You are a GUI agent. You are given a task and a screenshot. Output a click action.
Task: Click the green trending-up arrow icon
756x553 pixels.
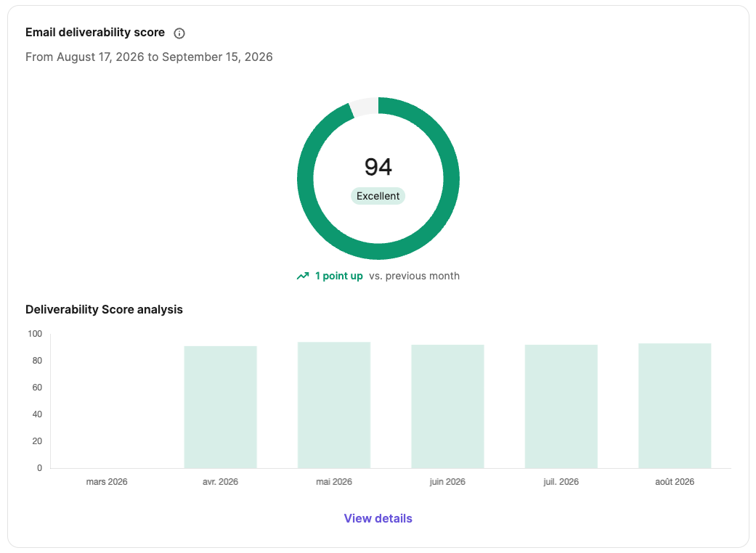[303, 276]
